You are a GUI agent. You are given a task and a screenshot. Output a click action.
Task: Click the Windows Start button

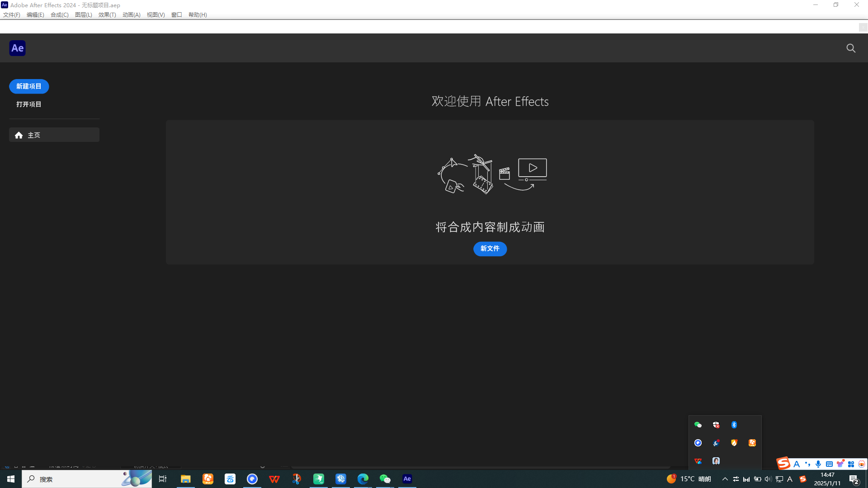pyautogui.click(x=11, y=479)
